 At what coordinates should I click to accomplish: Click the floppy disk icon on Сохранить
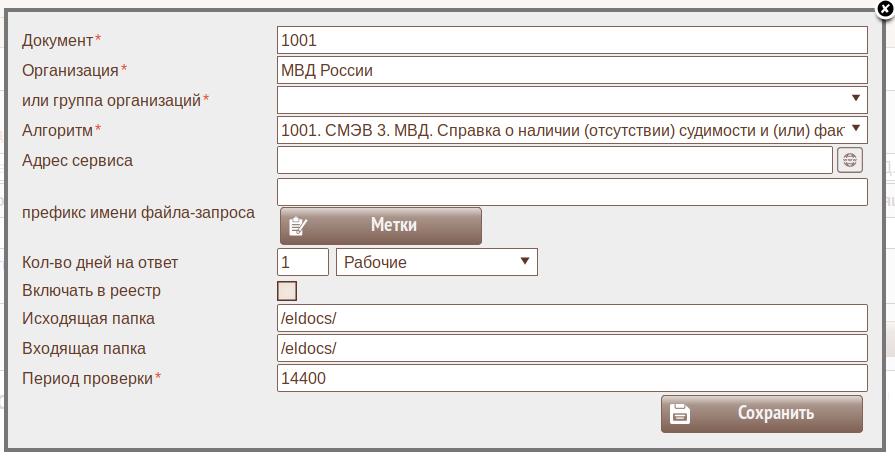679,414
